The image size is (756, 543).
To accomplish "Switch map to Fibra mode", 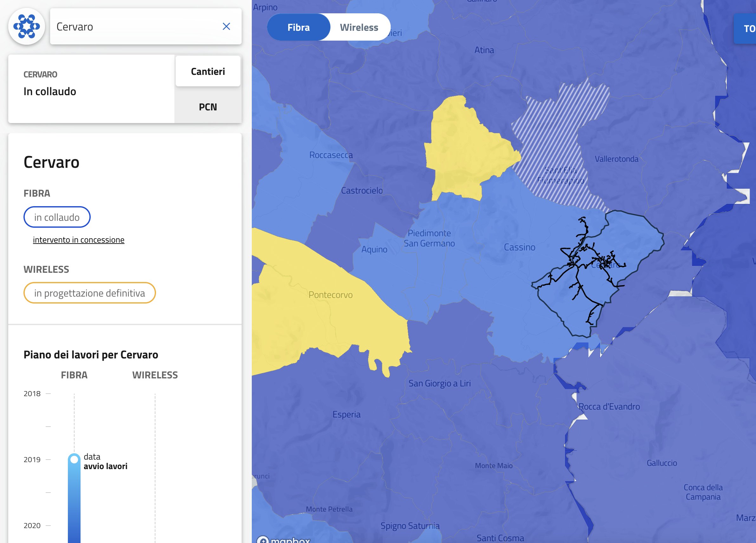I will [x=298, y=27].
